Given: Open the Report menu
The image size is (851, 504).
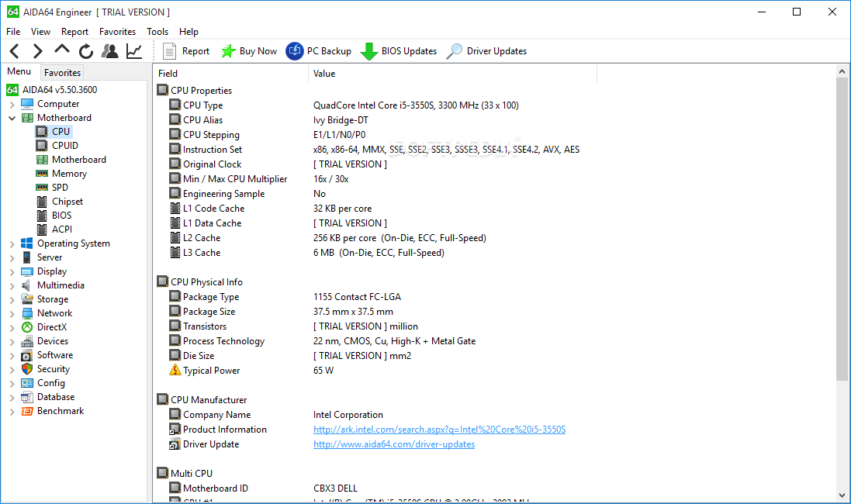Looking at the screenshot, I should coord(75,32).
